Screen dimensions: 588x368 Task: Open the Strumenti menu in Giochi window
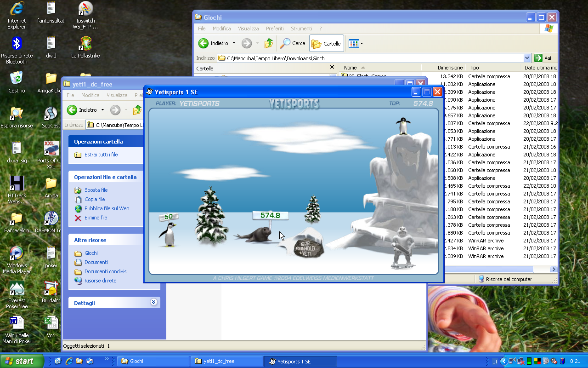(301, 29)
